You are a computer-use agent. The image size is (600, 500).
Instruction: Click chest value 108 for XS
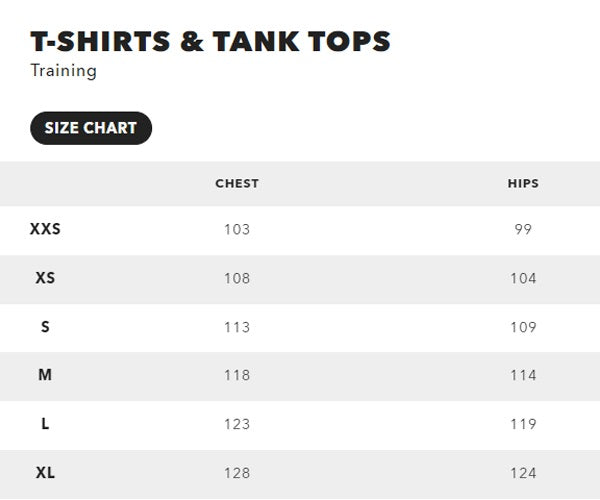237,279
